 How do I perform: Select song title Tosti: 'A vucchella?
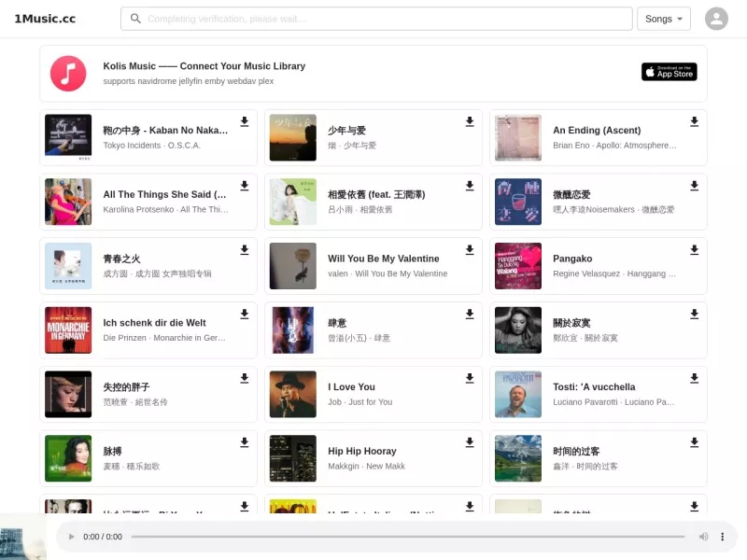click(x=594, y=387)
